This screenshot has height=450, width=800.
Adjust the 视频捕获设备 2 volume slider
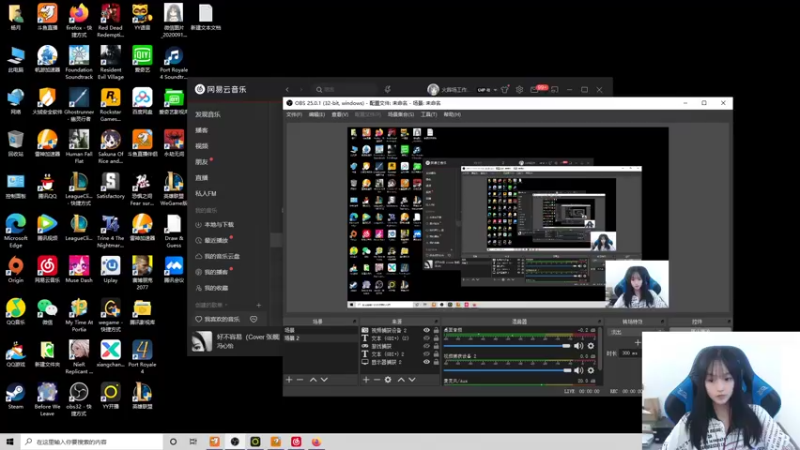tap(507, 370)
